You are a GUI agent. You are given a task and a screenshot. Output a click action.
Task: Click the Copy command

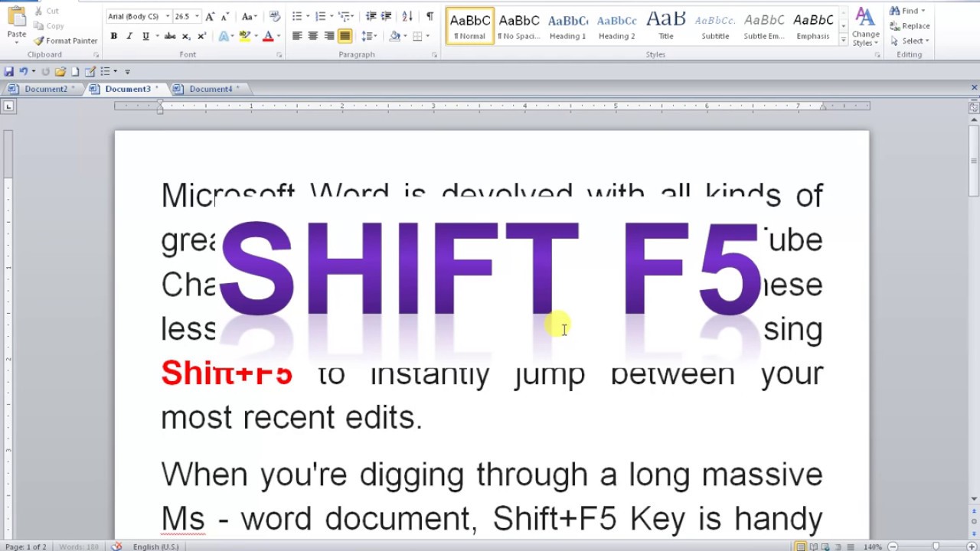(x=49, y=26)
